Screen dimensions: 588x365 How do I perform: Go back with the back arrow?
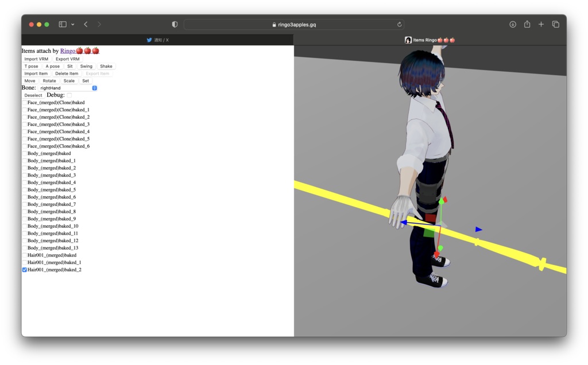[86, 24]
